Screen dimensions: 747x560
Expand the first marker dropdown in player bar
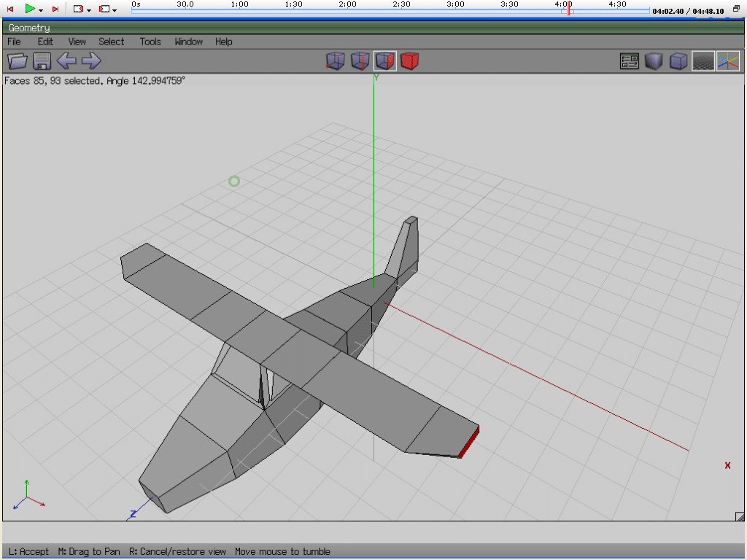click(89, 9)
